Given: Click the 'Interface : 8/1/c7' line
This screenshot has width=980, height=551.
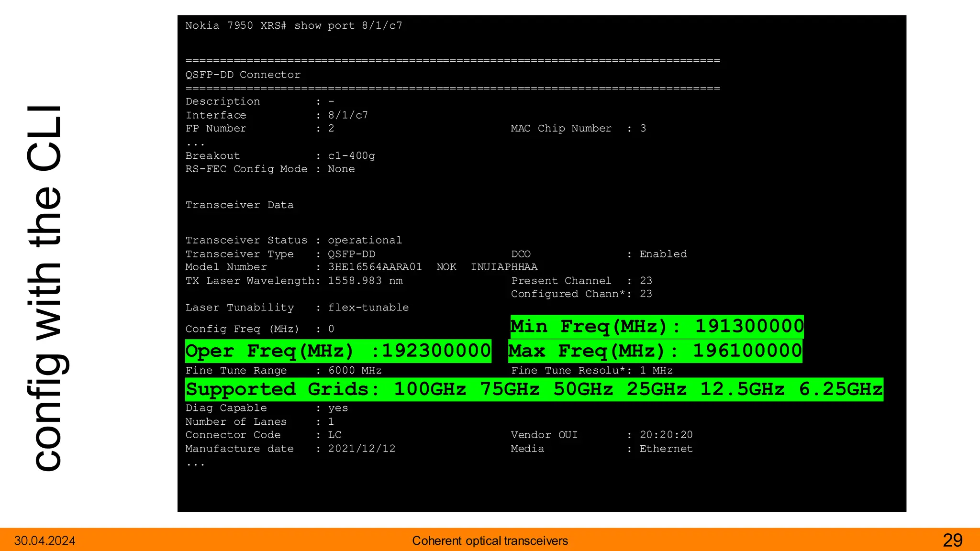Looking at the screenshot, I should point(277,115).
